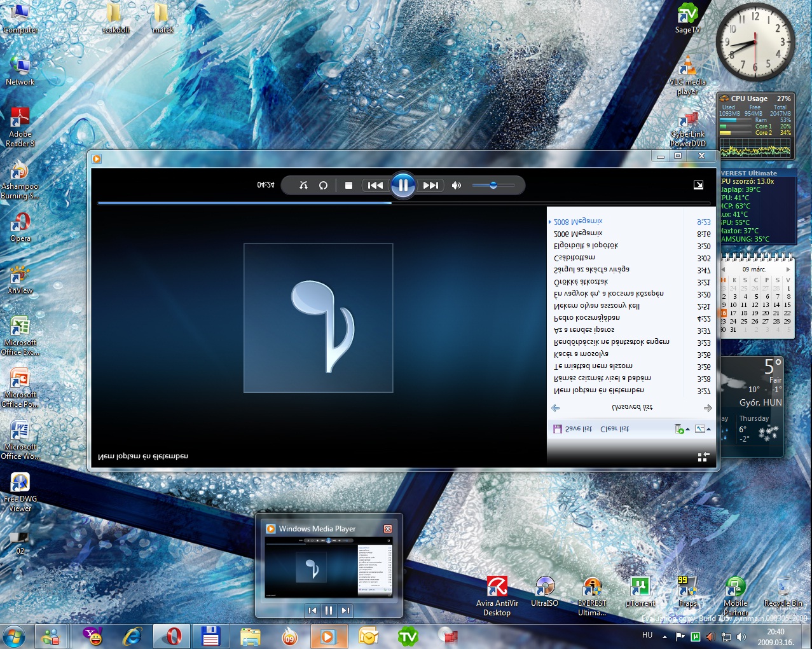The height and width of the screenshot is (649, 812).
Task: Toggle shuffle in Windows Media Player
Action: [x=304, y=185]
